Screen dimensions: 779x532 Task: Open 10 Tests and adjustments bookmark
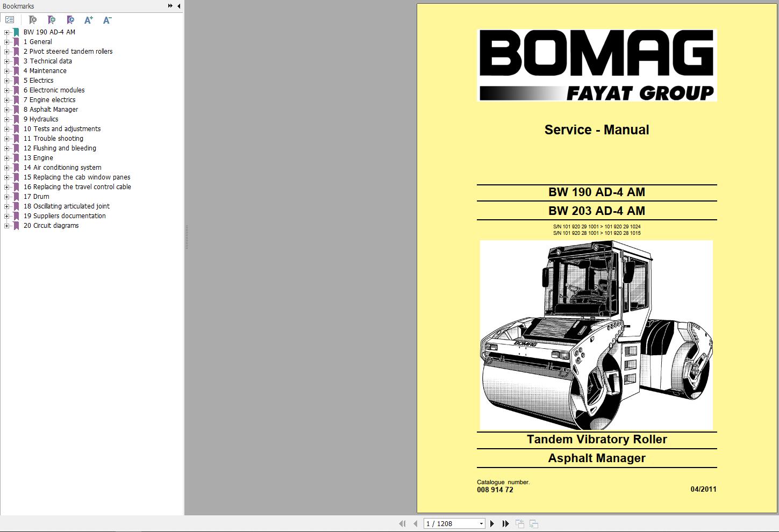[62, 129]
